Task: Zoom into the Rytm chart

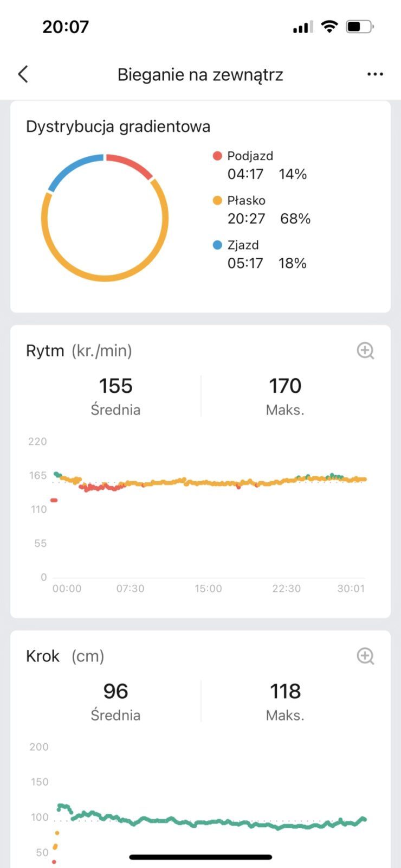Action: 365,350
